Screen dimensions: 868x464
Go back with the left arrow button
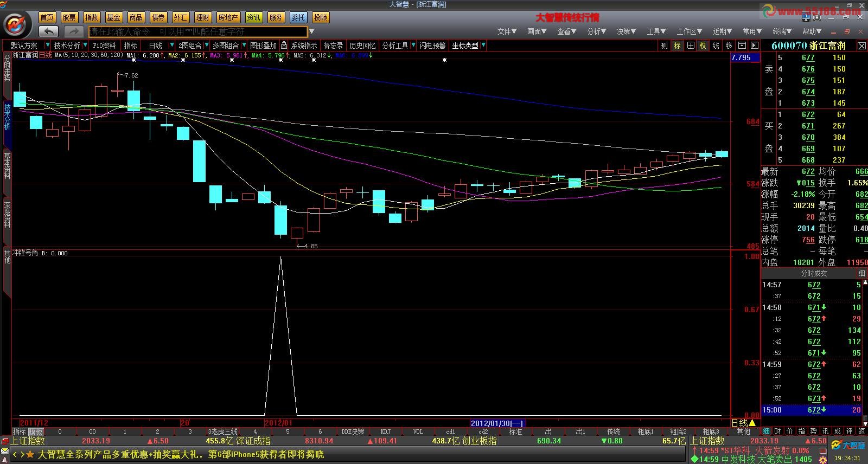point(49,31)
